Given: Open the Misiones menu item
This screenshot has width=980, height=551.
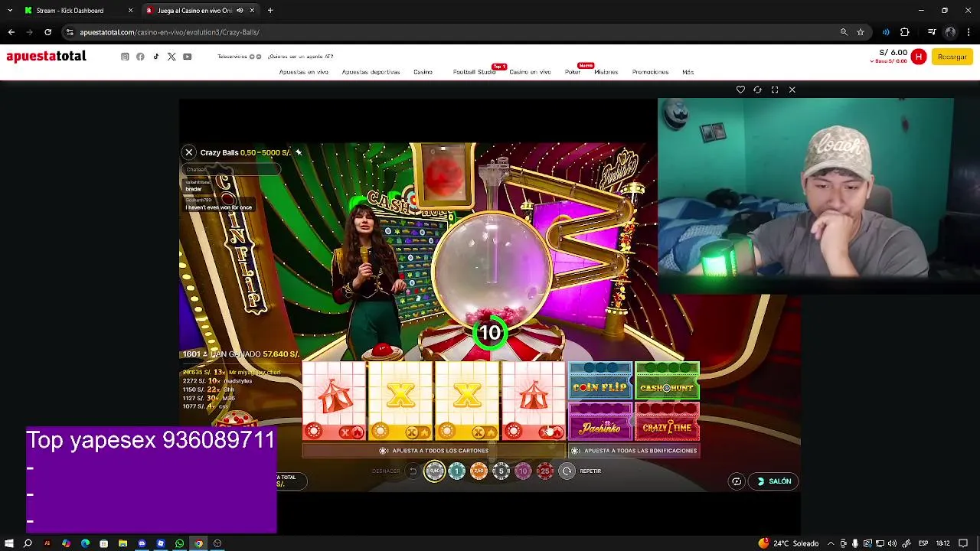Looking at the screenshot, I should coord(606,72).
